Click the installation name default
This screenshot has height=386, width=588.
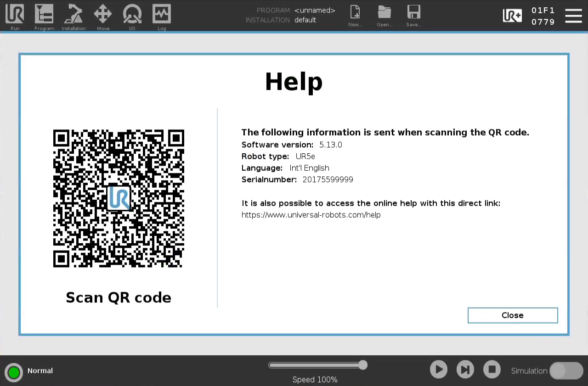pos(305,20)
